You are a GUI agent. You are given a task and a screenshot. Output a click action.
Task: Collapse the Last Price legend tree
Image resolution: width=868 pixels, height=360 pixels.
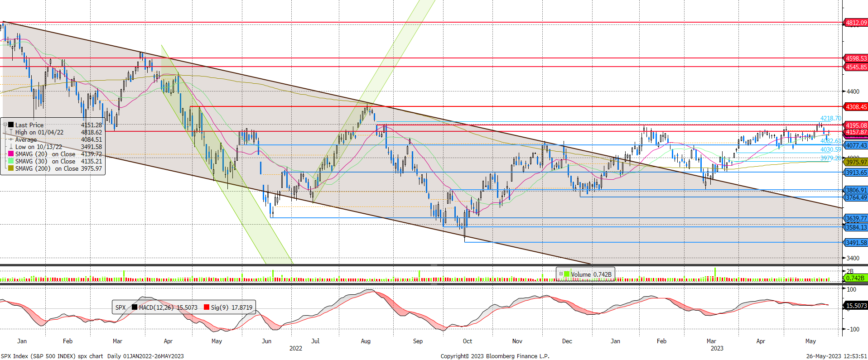pos(5,125)
